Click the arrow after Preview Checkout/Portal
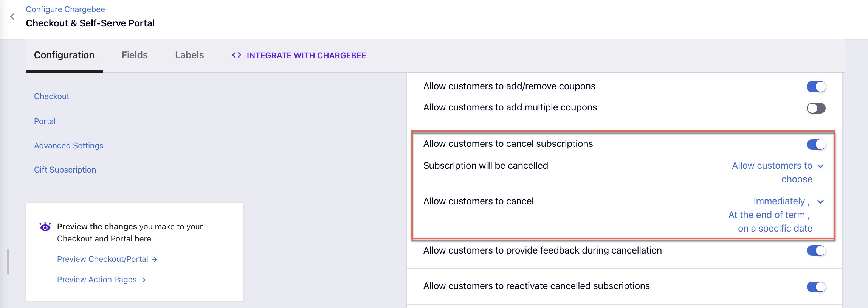 (154, 260)
